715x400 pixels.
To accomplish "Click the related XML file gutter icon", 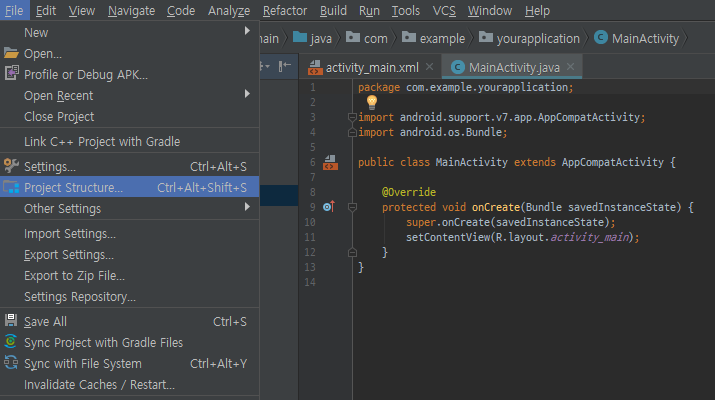I will [328, 162].
